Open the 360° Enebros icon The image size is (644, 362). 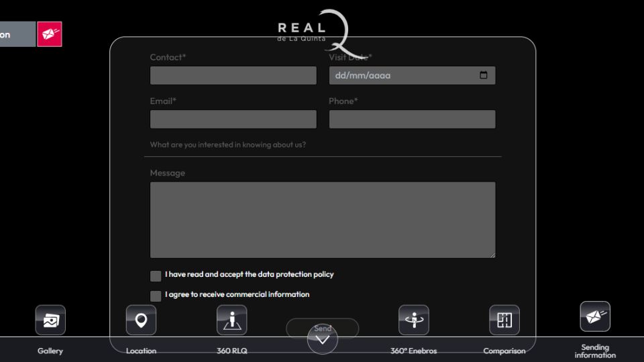point(413,320)
